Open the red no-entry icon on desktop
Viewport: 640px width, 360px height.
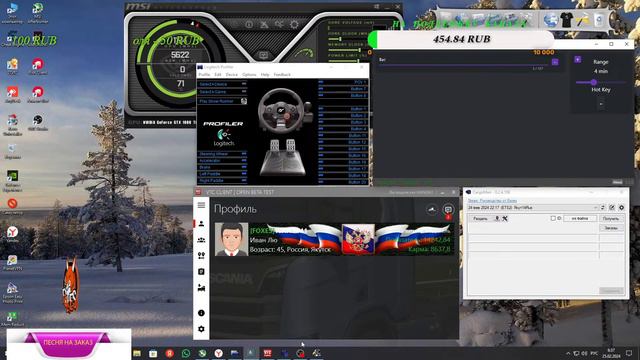[12, 205]
